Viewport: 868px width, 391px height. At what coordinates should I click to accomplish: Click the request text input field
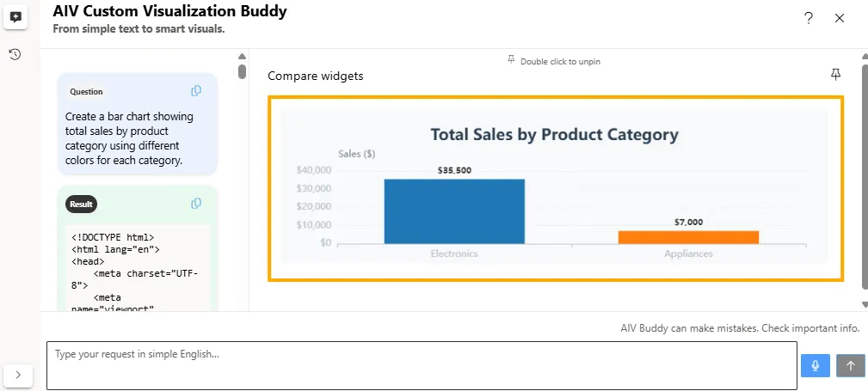click(422, 365)
